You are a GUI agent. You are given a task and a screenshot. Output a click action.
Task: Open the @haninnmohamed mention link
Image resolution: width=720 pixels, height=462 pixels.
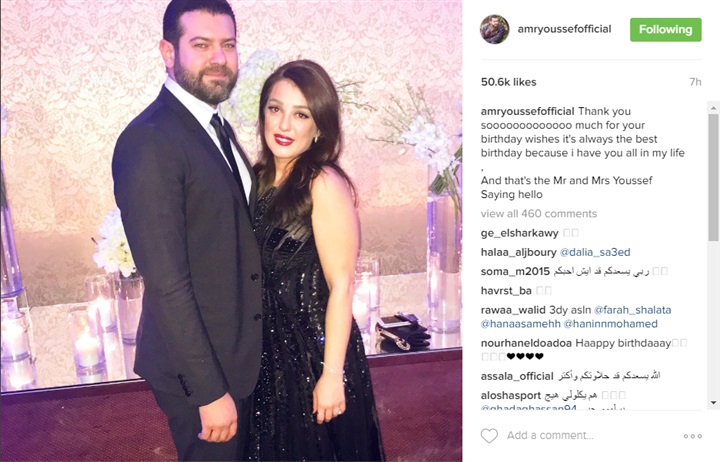click(x=610, y=324)
